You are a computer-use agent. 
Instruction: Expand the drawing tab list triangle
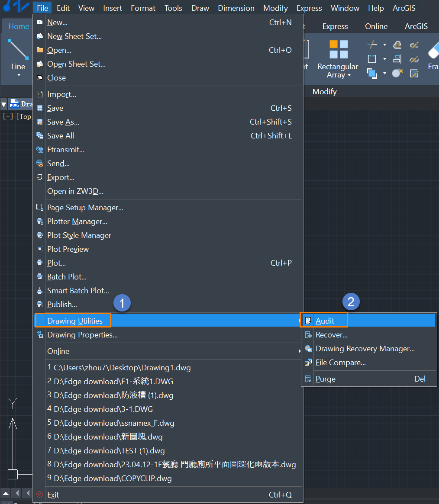(4, 104)
